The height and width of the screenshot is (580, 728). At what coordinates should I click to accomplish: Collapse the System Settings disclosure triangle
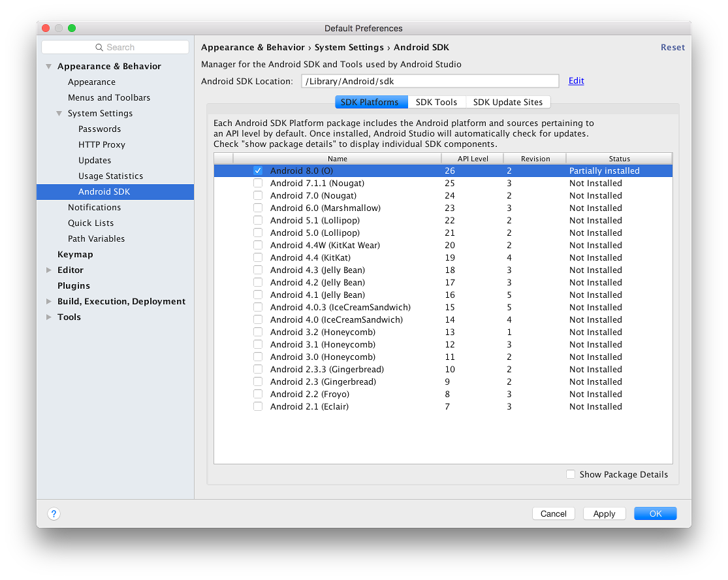[x=59, y=113]
